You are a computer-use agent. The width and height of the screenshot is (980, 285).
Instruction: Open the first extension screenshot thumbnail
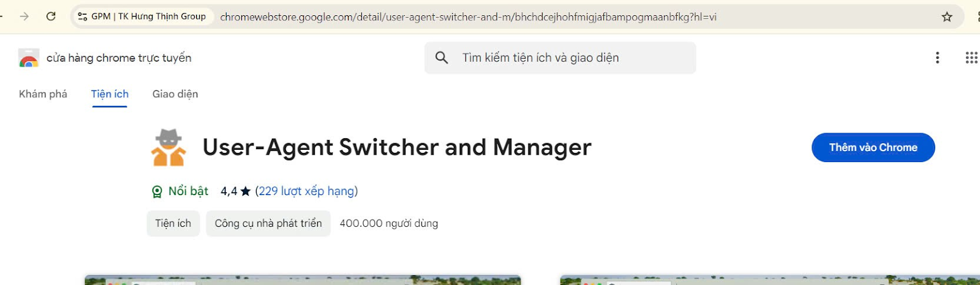click(303, 280)
